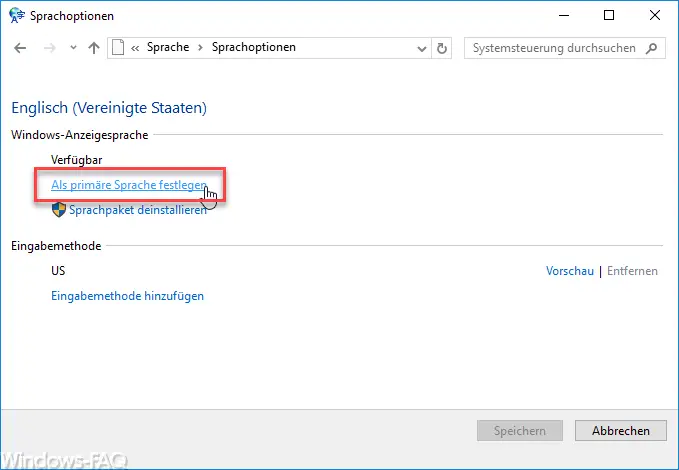
Task: Click the Verfügbar status text
Action: point(77,160)
